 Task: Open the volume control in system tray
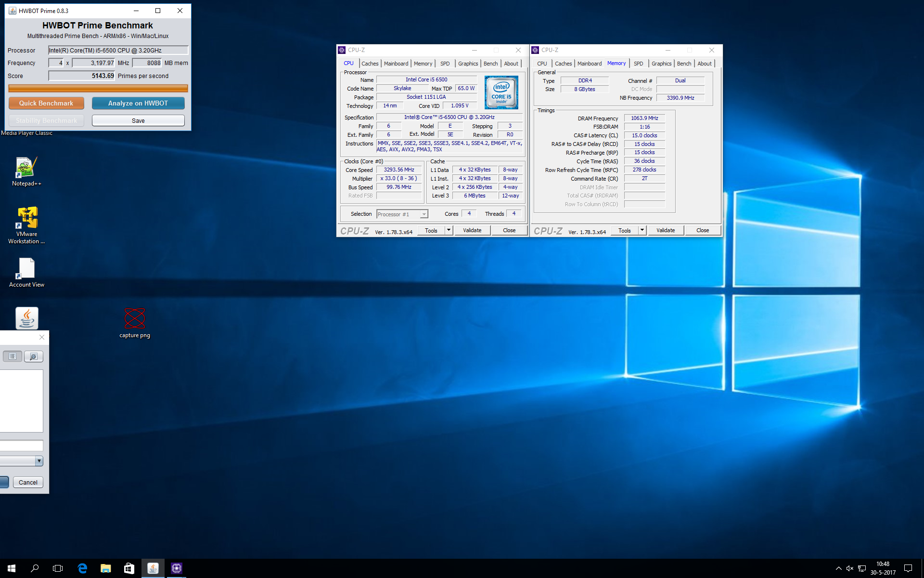(850, 568)
